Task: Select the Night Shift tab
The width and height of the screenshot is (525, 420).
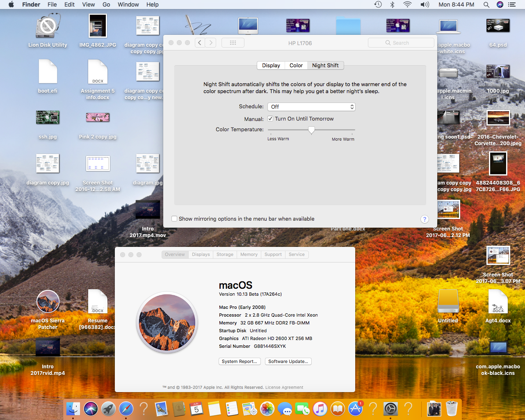Action: tap(325, 65)
